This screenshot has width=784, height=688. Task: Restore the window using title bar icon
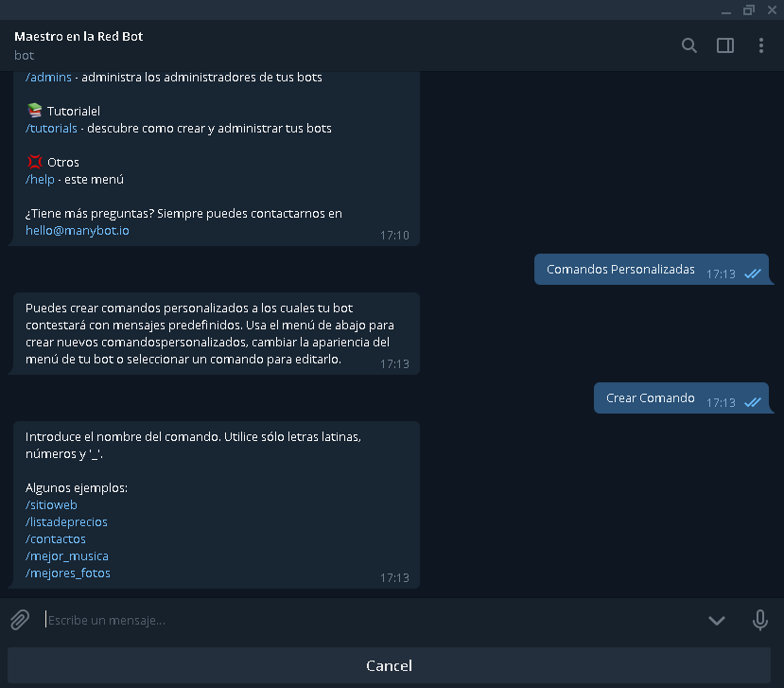click(748, 10)
